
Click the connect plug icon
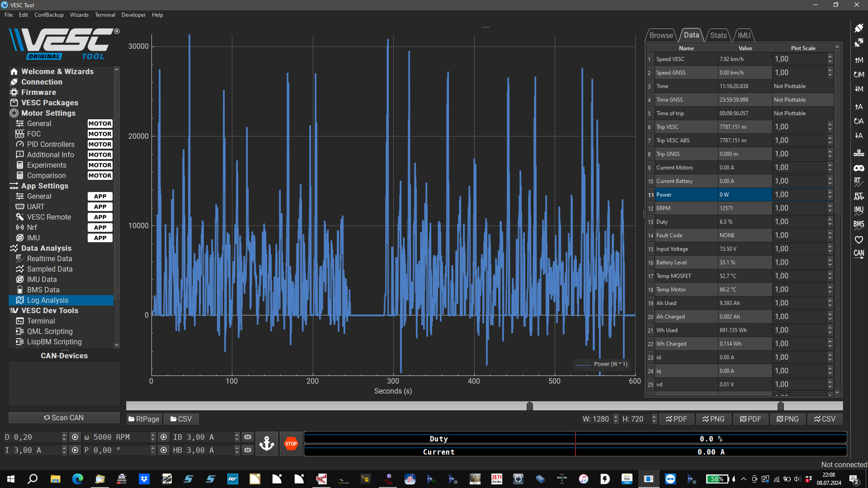tap(859, 28)
